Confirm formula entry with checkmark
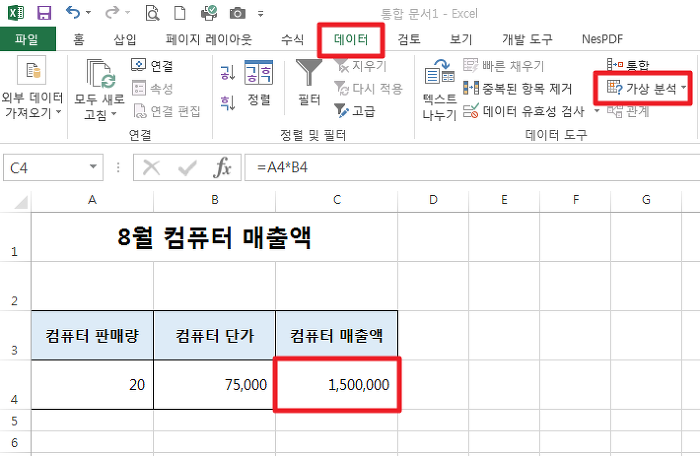The width and height of the screenshot is (700, 456). (187, 168)
